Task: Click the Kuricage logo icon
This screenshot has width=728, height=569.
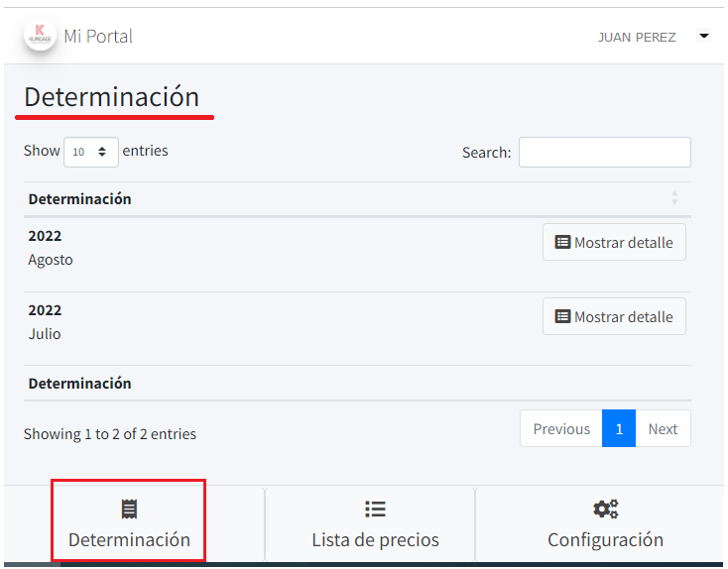Action: [x=40, y=35]
